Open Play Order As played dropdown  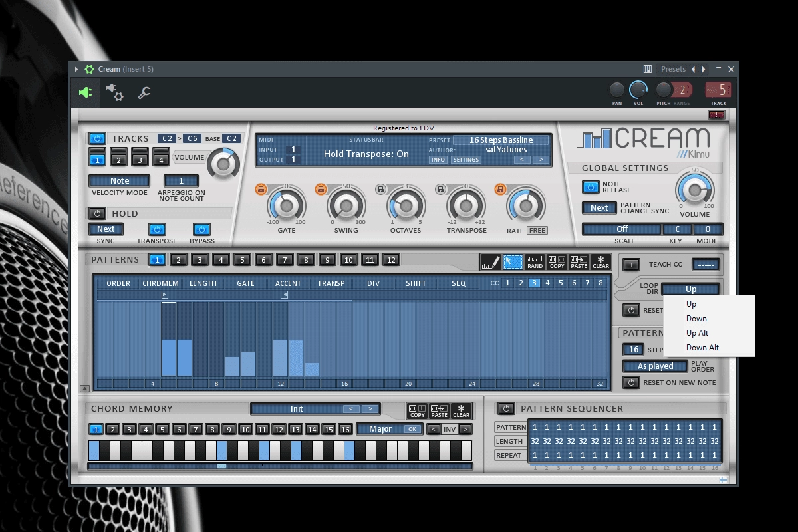pos(656,366)
